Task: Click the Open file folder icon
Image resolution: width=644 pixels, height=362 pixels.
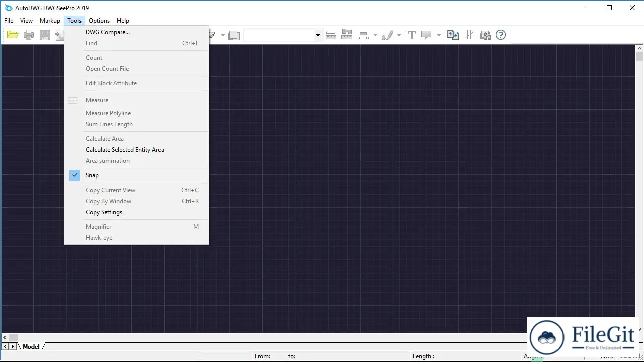Action: [x=13, y=35]
